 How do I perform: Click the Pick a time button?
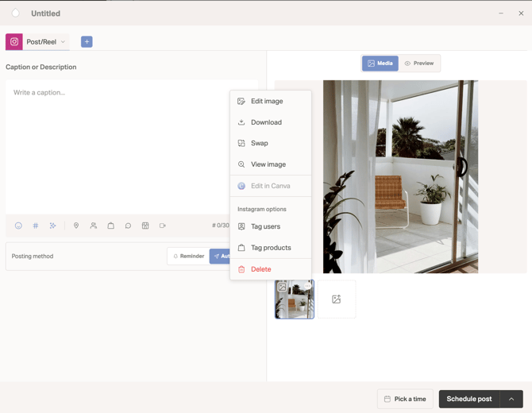405,399
